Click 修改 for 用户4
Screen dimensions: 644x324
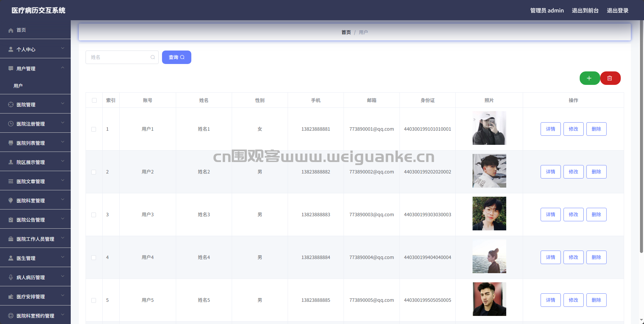click(x=573, y=257)
